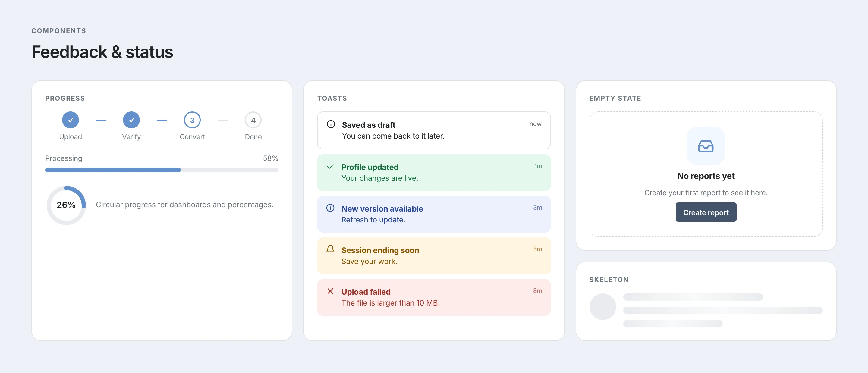The width and height of the screenshot is (868, 373).
Task: Click the 'Session ending soon' toast title
Action: (380, 250)
